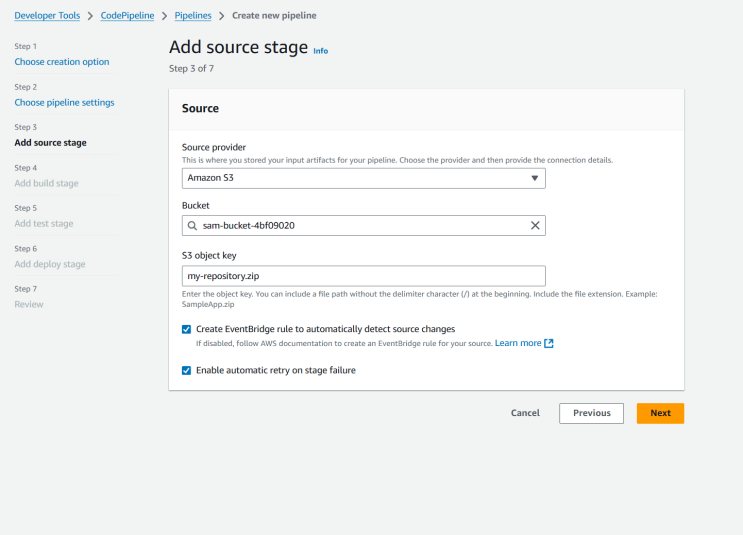The image size is (743, 535).
Task: Cancel the pipeline creation
Action: (x=525, y=413)
